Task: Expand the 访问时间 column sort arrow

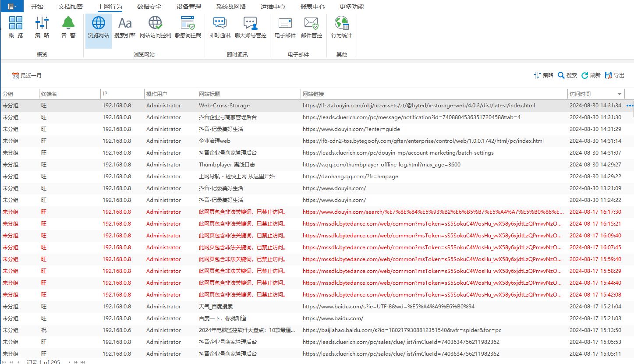Action: pyautogui.click(x=620, y=94)
